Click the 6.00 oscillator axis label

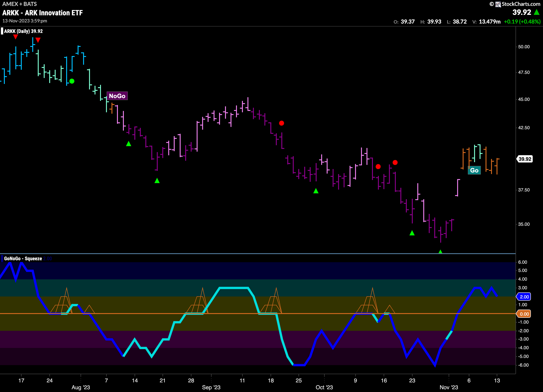point(523,262)
